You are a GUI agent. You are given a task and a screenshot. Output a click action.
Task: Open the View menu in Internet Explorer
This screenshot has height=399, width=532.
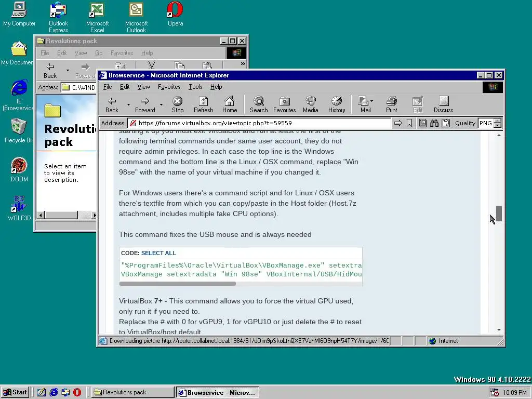tap(143, 87)
